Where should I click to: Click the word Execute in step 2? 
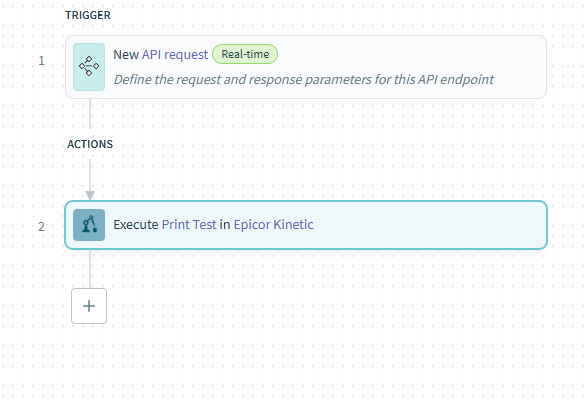pos(136,225)
